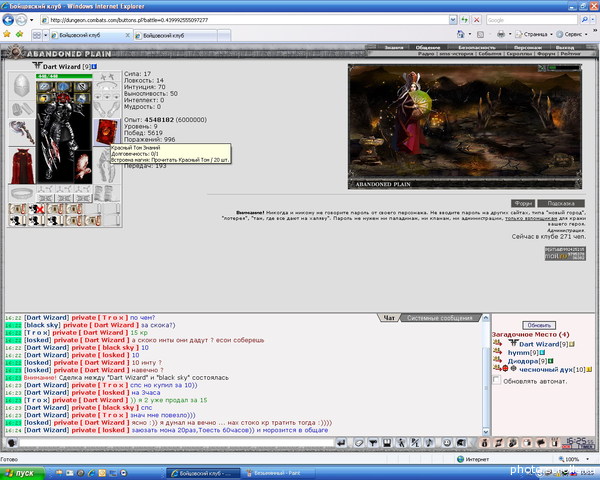Click the helmet equipment slot
This screenshot has height=480, width=600.
21,85
